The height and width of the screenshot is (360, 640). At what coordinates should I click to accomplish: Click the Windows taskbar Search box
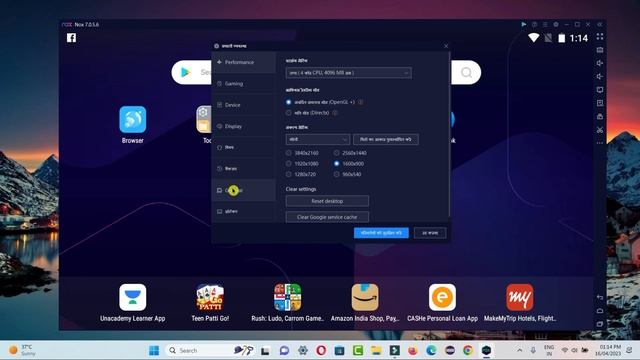tap(210, 350)
